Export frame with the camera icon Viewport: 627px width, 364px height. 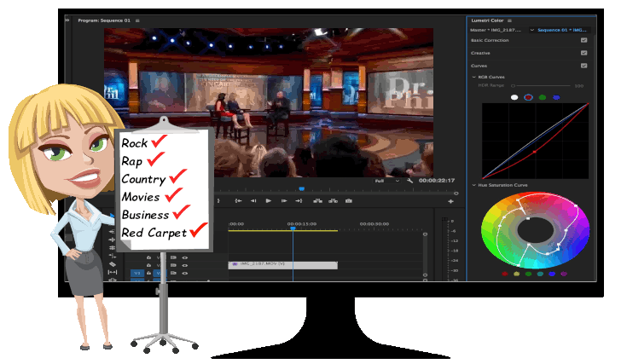349,201
